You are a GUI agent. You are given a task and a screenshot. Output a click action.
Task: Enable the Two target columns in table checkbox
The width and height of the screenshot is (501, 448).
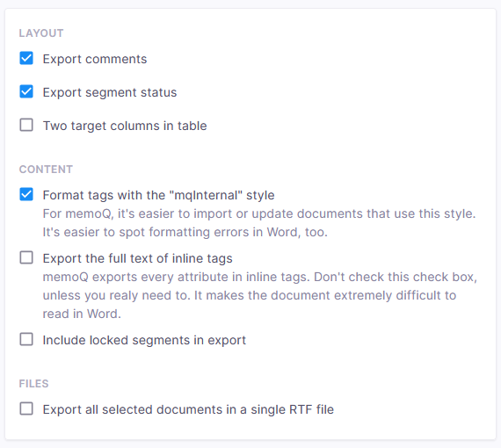point(26,125)
